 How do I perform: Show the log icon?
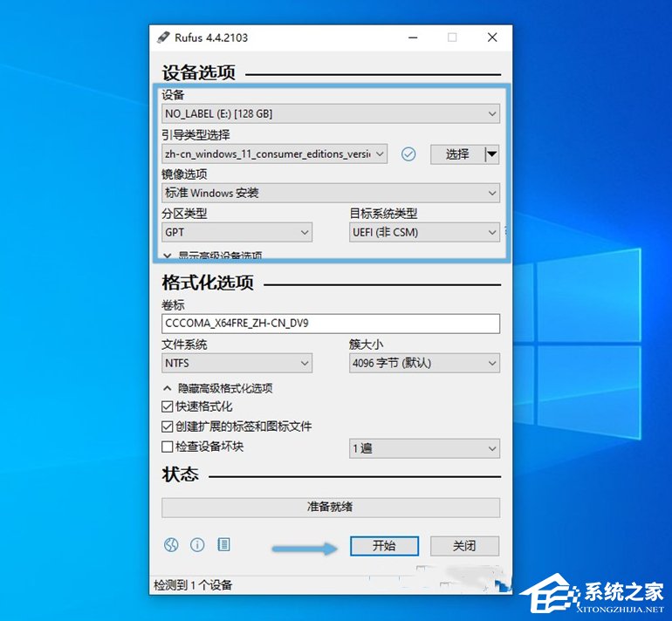(x=223, y=545)
